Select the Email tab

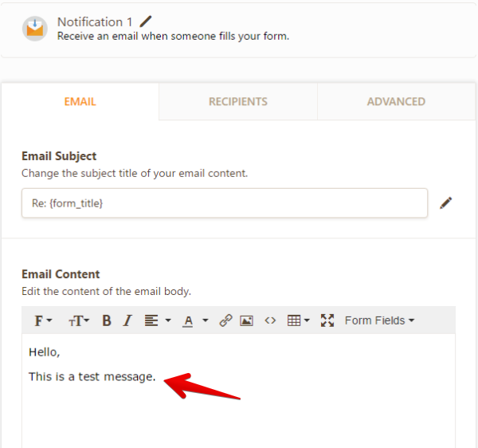[80, 101]
